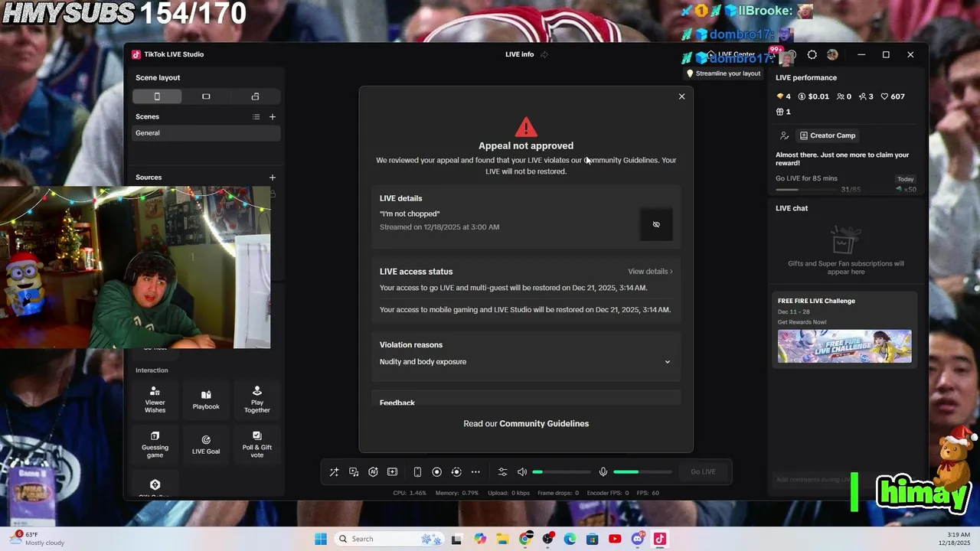Set up a LIVE Goal

(x=206, y=445)
